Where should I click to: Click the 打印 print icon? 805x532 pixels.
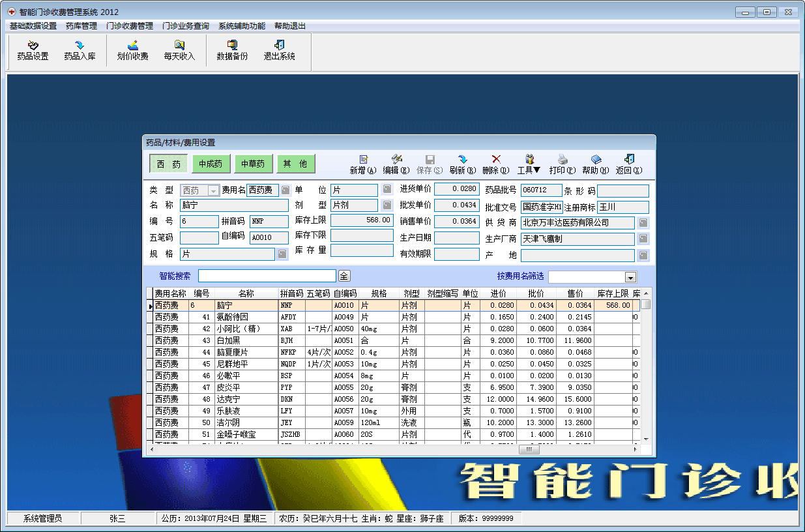point(562,164)
